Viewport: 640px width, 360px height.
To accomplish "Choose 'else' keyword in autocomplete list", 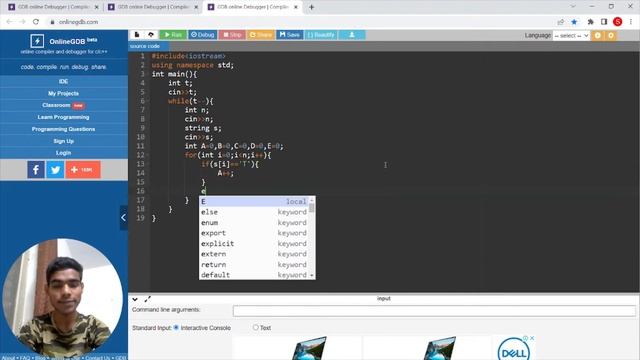I will point(254,212).
